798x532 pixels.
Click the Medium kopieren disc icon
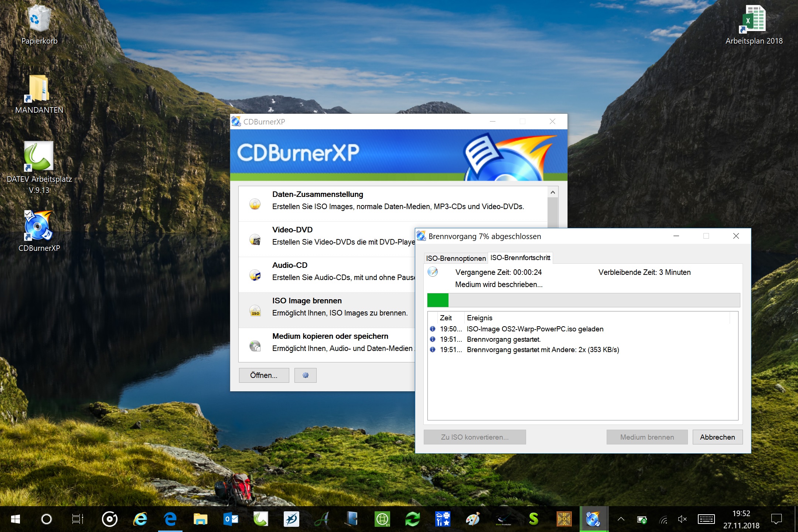point(255,346)
